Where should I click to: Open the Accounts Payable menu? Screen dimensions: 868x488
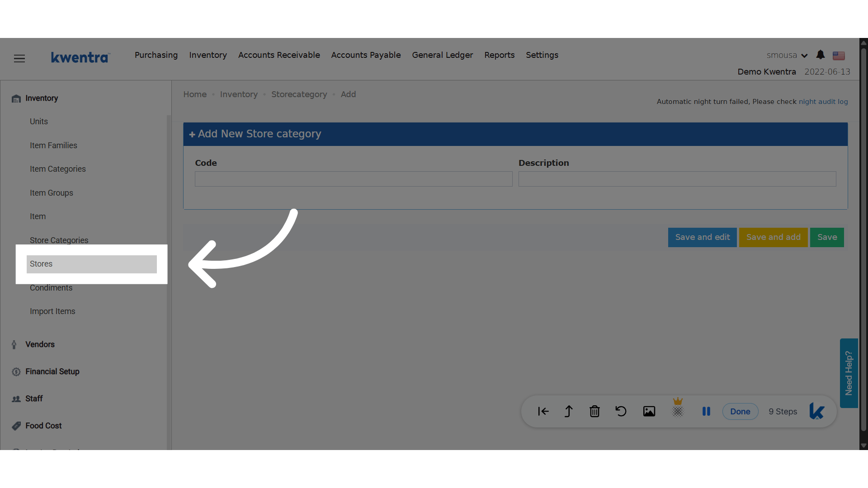point(366,55)
